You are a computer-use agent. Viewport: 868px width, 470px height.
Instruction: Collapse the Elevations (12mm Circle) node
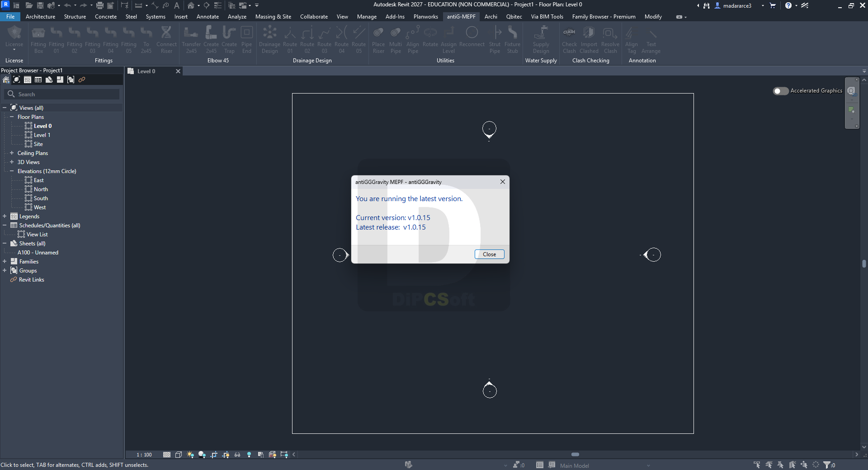point(12,171)
